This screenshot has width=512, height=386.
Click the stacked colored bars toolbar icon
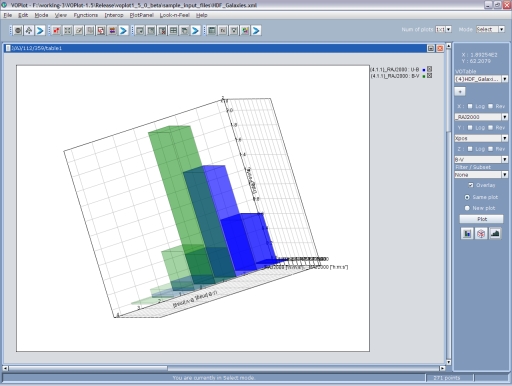112,31
